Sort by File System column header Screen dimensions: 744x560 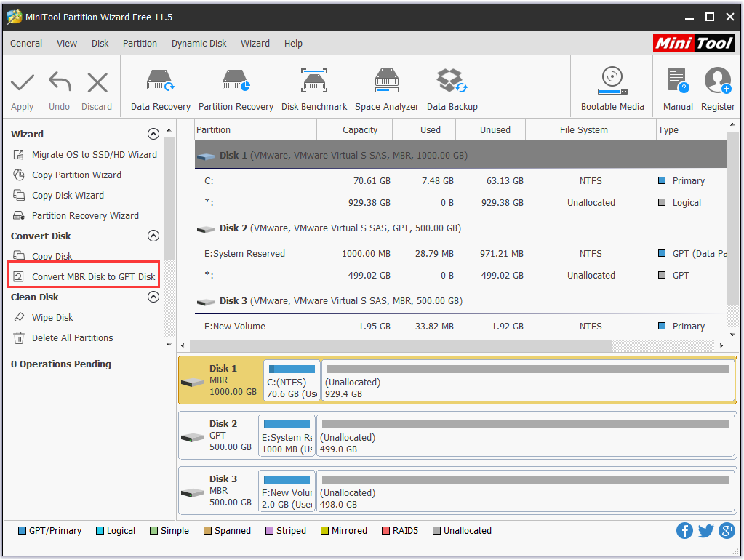[591, 130]
